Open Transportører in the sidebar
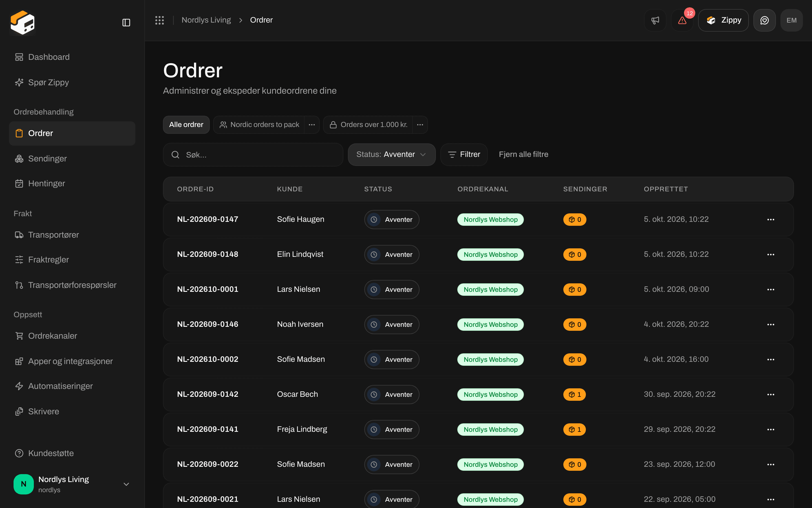Viewport: 812px width, 508px height. tap(72, 235)
